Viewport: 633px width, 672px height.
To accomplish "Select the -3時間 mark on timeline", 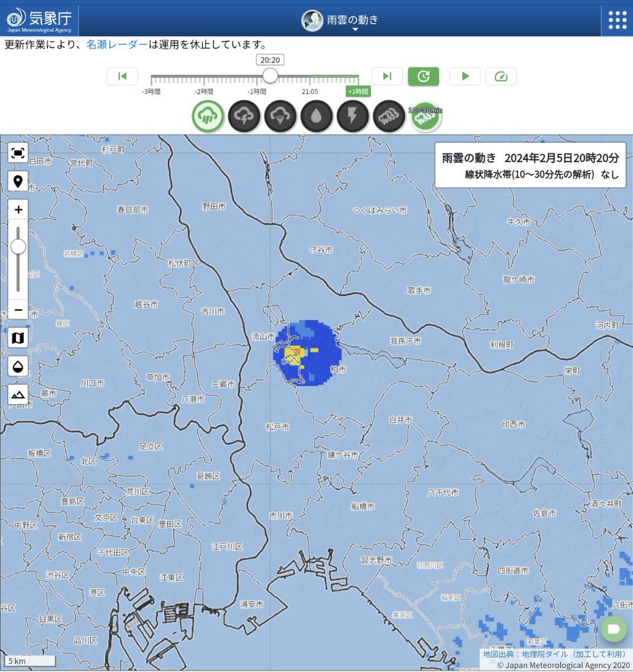I will coord(151,91).
